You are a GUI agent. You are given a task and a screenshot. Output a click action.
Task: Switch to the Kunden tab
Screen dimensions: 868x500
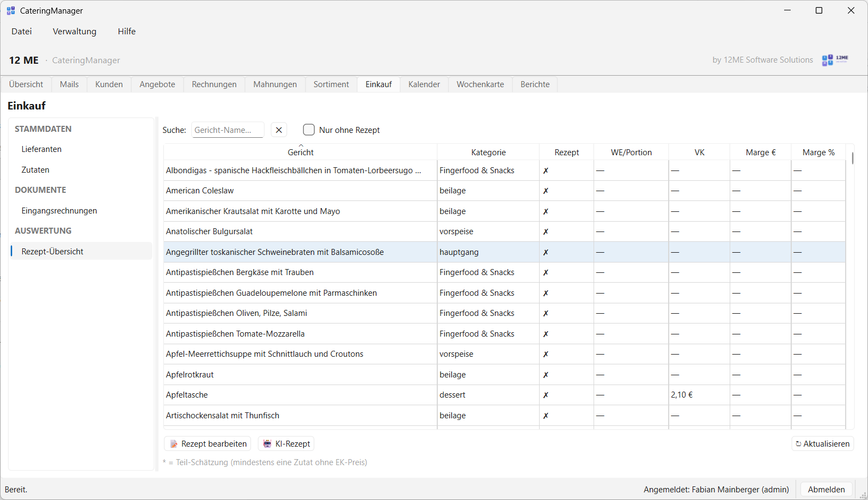pyautogui.click(x=109, y=84)
